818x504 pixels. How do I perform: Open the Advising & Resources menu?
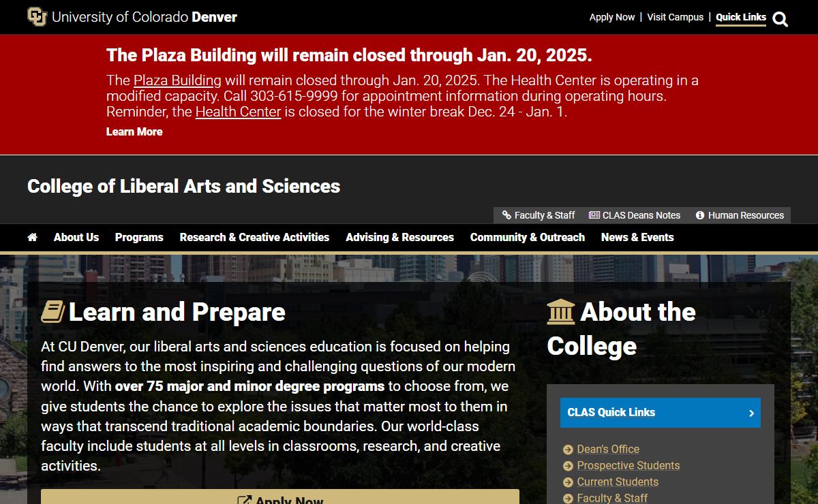click(x=399, y=237)
